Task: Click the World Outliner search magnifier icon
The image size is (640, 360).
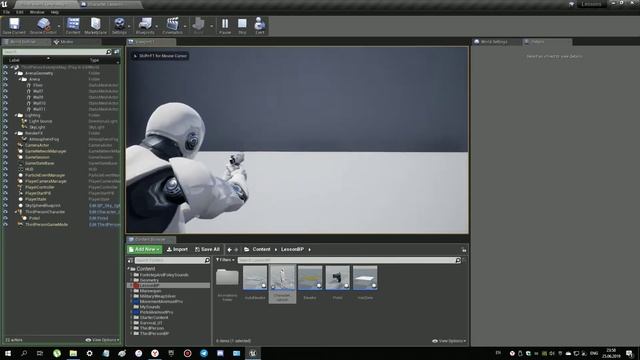Action: (108, 52)
